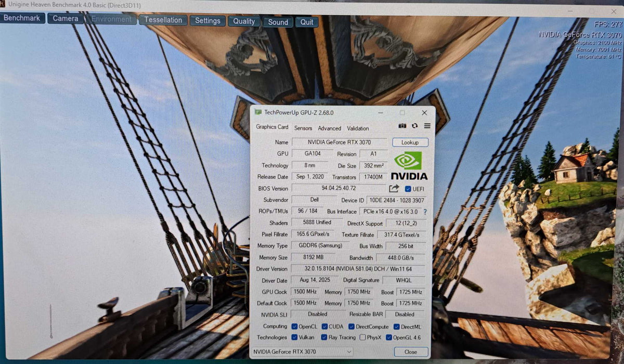
Task: Close GPU-Z using the title bar X
Action: coord(424,112)
